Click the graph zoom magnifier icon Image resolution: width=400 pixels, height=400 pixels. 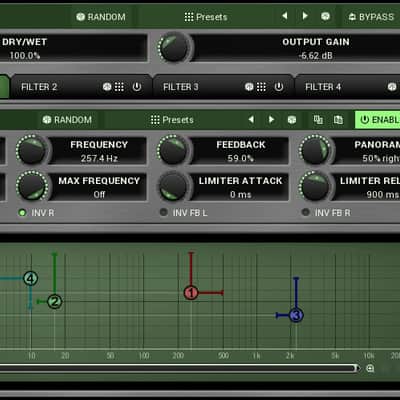tap(370, 368)
